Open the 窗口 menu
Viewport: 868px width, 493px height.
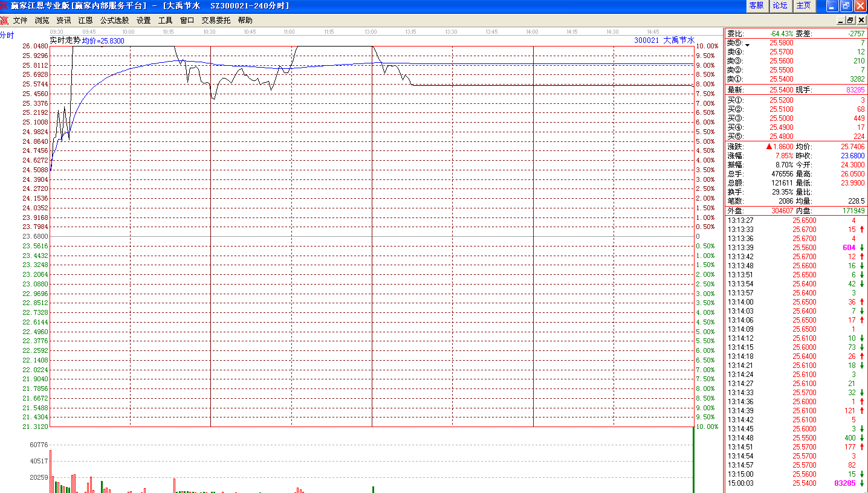click(187, 21)
